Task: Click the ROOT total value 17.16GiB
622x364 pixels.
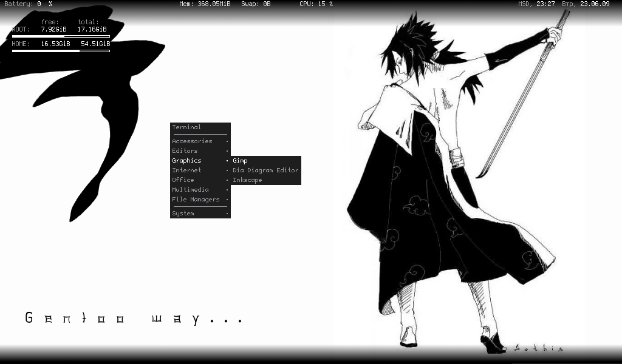Action: click(x=92, y=29)
